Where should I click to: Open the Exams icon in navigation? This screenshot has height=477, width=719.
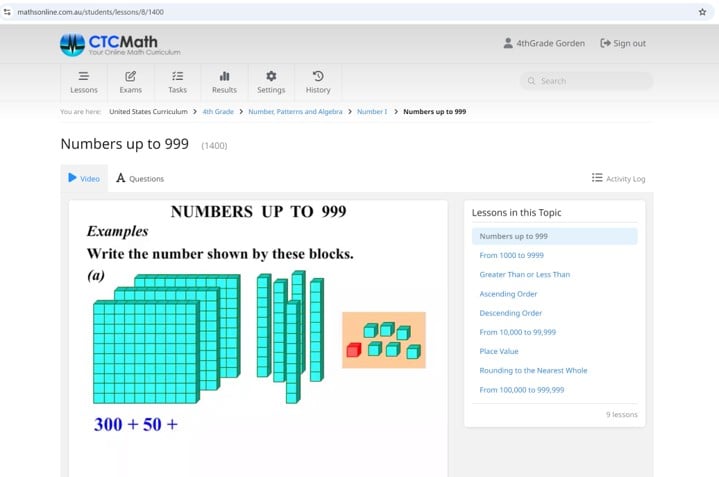point(131,76)
